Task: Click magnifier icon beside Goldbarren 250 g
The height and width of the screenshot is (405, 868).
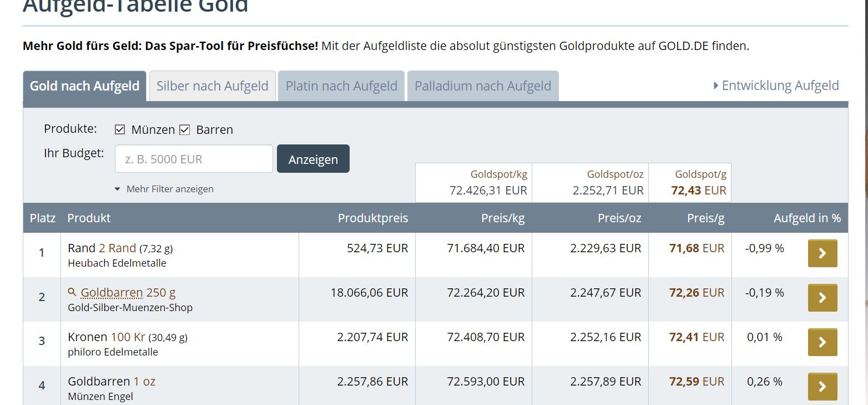Action: point(72,292)
